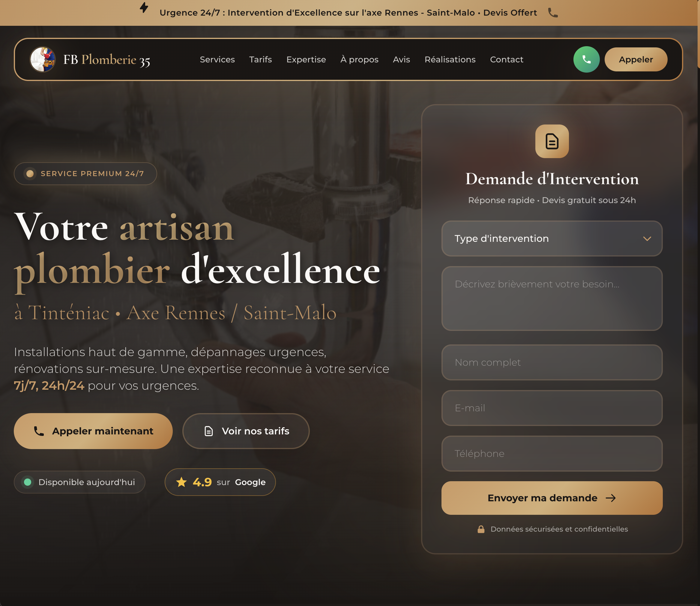
Task: Open the Type d'intervention dropdown
Action: (552, 238)
